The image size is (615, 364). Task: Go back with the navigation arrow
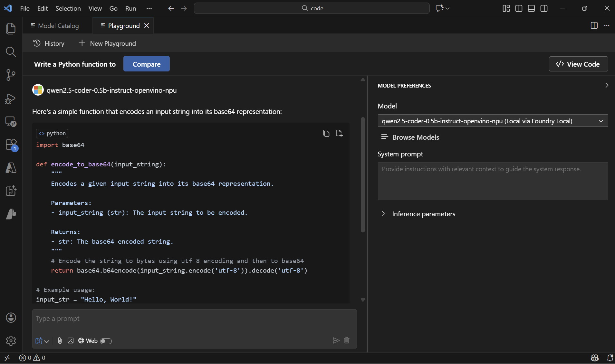pyautogui.click(x=171, y=8)
